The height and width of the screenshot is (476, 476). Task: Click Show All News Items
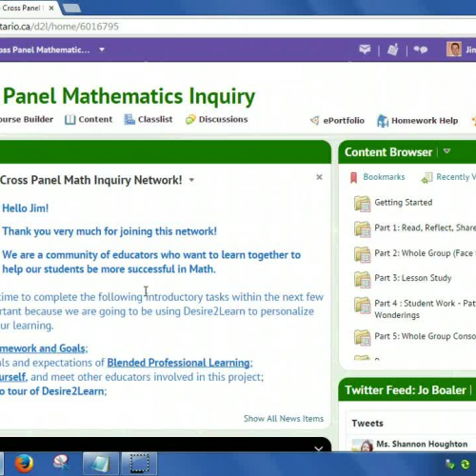tap(284, 419)
